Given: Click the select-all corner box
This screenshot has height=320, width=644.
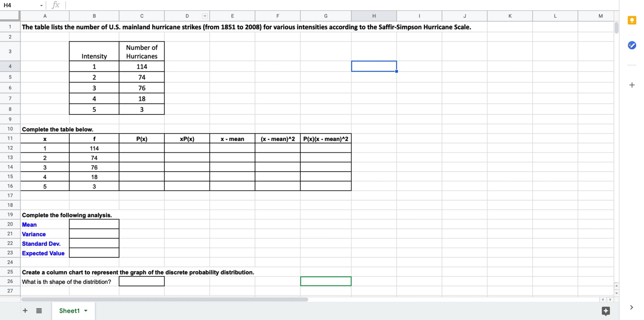Looking at the screenshot, I should pos(10,16).
